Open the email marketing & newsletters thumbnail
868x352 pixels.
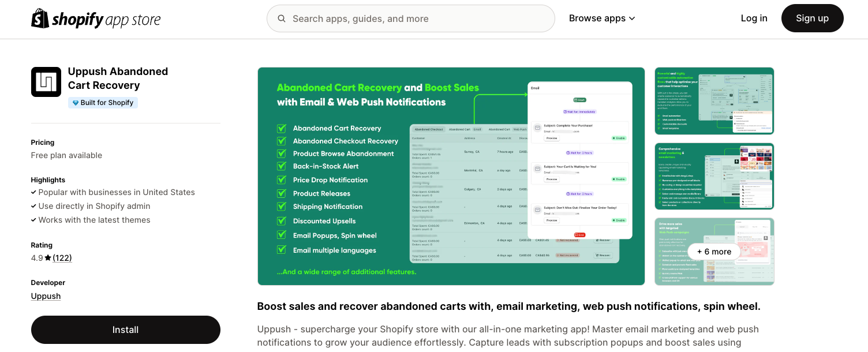(x=714, y=176)
